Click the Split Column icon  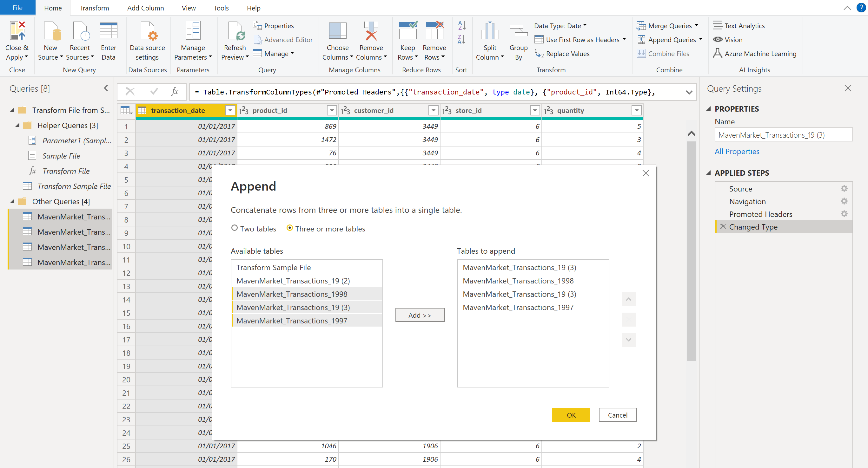click(x=490, y=31)
